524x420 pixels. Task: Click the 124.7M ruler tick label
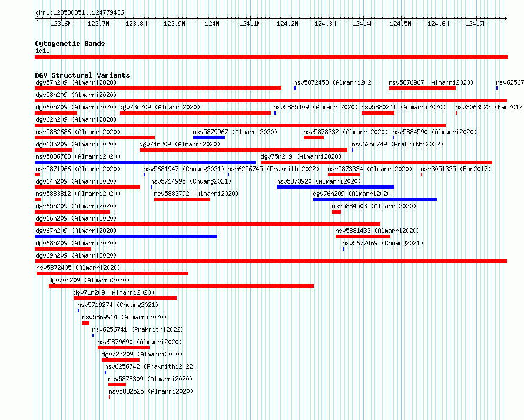(x=476, y=24)
